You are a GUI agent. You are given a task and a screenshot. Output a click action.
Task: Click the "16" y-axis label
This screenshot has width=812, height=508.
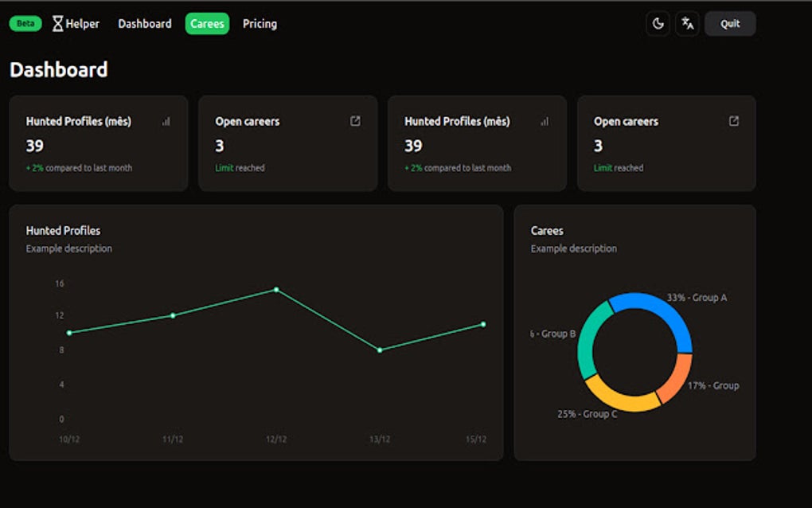[60, 283]
